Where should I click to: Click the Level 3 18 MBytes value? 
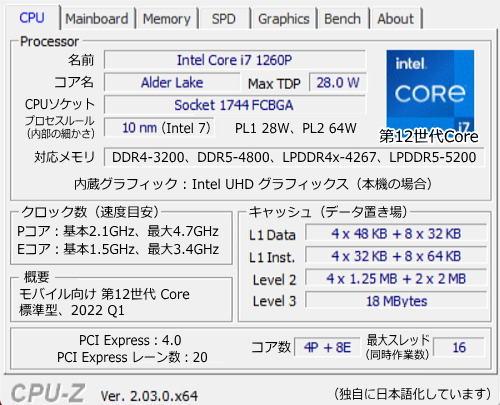(x=396, y=301)
